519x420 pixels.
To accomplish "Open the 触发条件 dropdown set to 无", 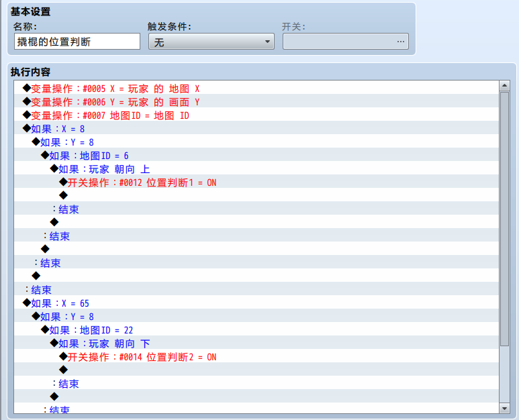I will pos(211,42).
